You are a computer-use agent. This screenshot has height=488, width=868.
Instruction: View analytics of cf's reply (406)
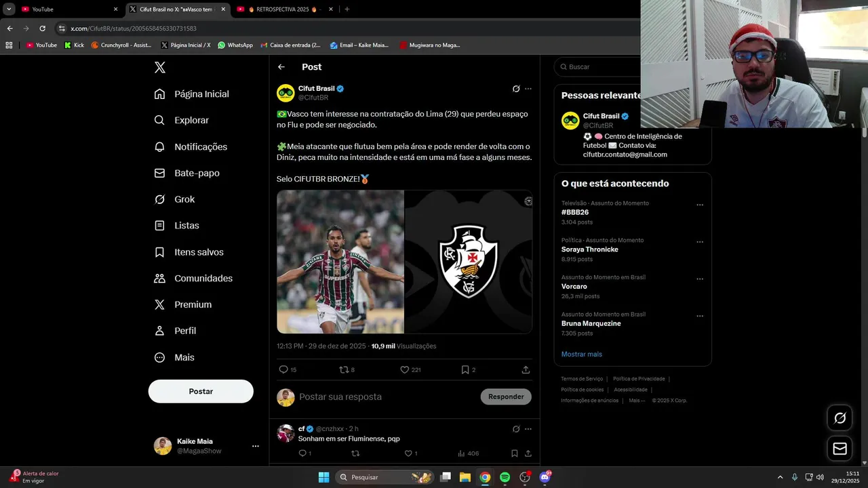[468, 453]
